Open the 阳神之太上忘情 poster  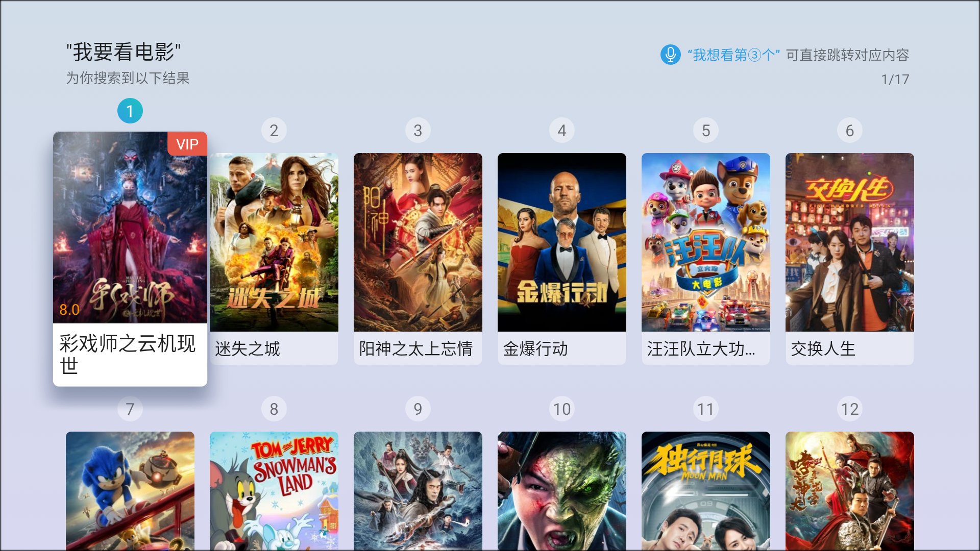[x=418, y=242]
